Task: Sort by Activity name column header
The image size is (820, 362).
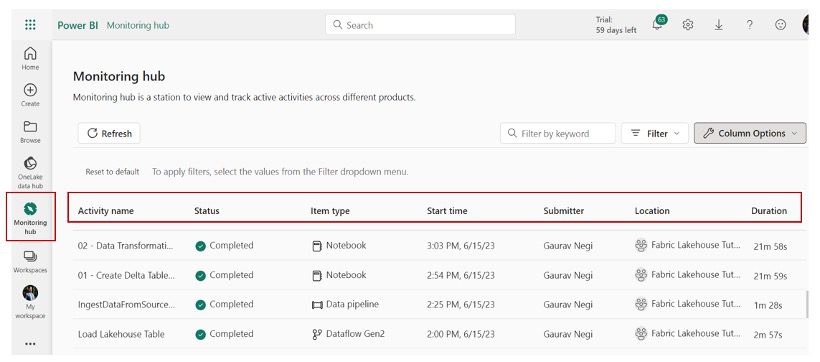Action: coord(106,211)
